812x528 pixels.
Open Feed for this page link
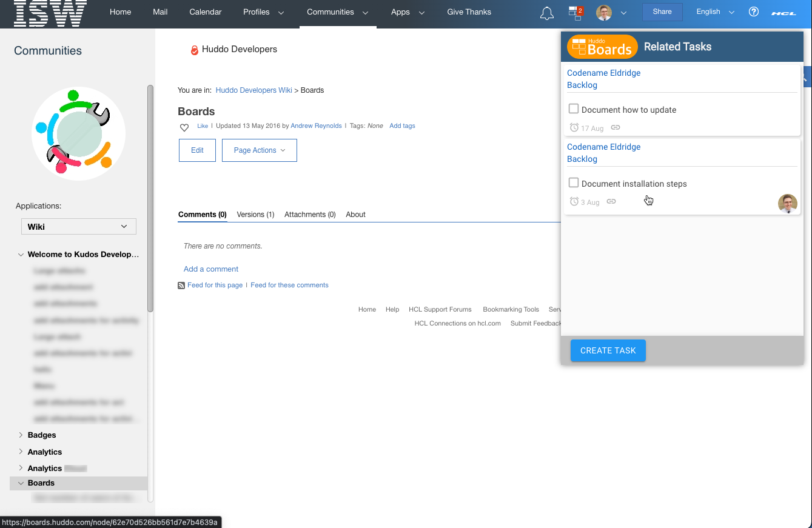coord(215,286)
